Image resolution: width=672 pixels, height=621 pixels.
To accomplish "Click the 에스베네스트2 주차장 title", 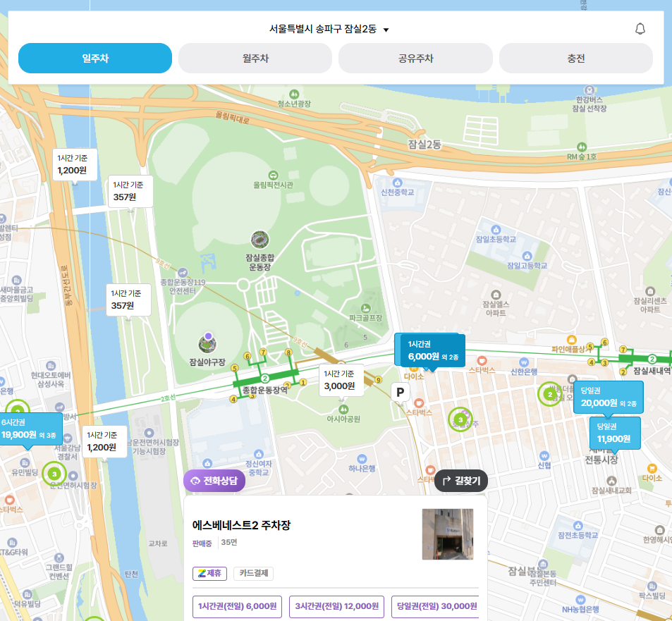I will [x=241, y=525].
